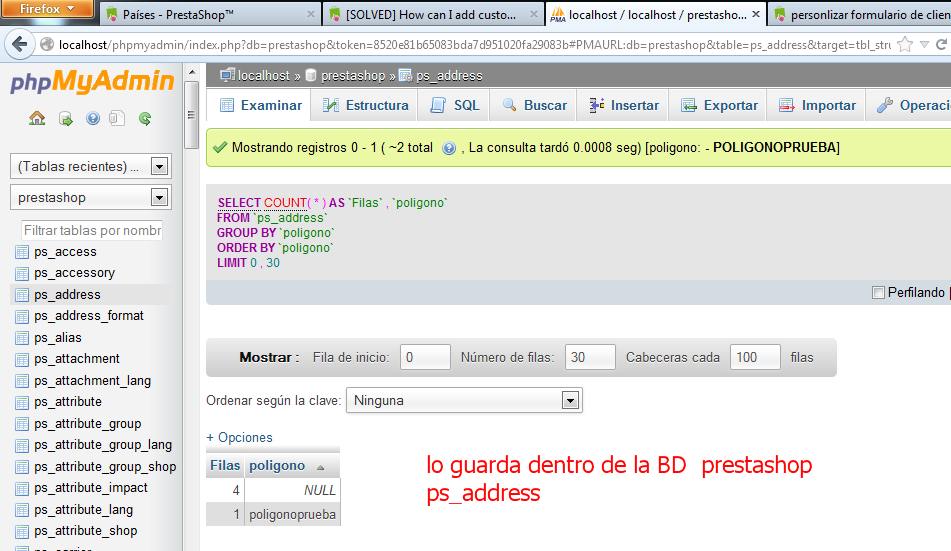This screenshot has width=951, height=551.
Task: Open phpMyAdmin home icon
Action: (37, 118)
